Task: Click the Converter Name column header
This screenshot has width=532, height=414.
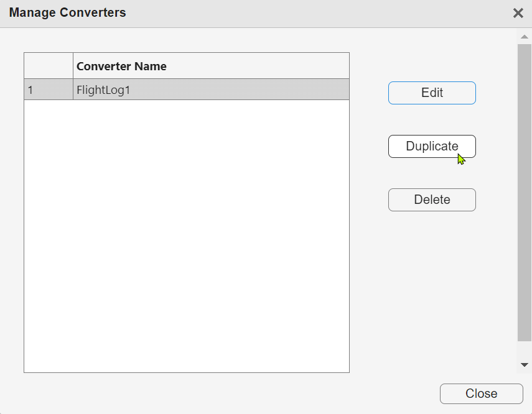Action: (x=121, y=67)
